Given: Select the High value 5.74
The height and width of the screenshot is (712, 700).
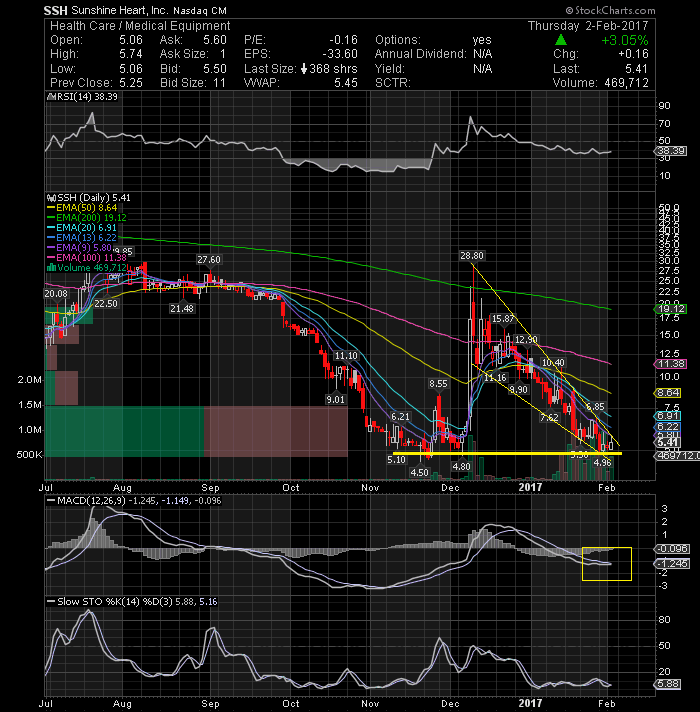Looking at the screenshot, I should point(131,54).
